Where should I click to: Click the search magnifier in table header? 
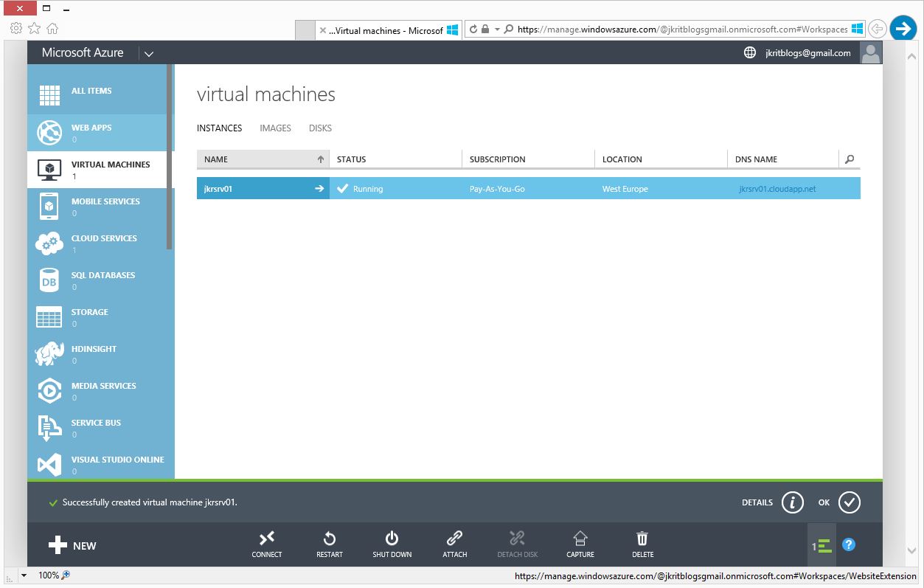pyautogui.click(x=850, y=159)
